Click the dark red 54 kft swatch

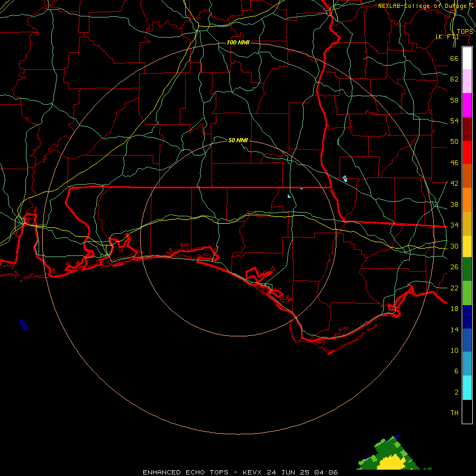[467, 129]
